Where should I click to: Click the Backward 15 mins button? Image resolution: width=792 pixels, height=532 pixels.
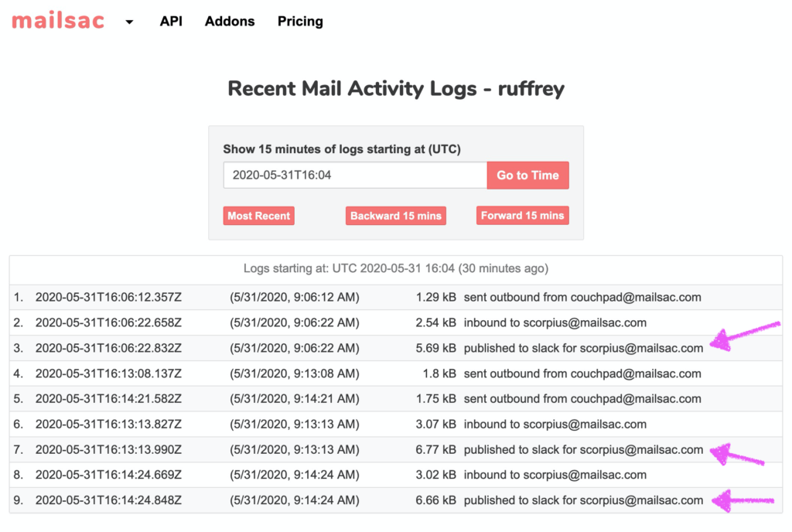pos(396,216)
